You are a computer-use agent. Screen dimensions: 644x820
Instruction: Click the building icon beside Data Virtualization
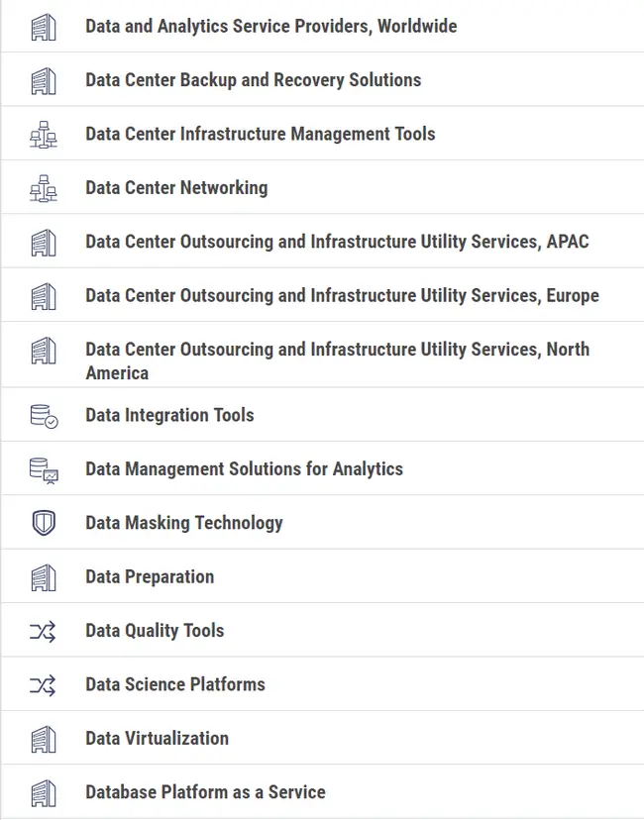tap(44, 739)
